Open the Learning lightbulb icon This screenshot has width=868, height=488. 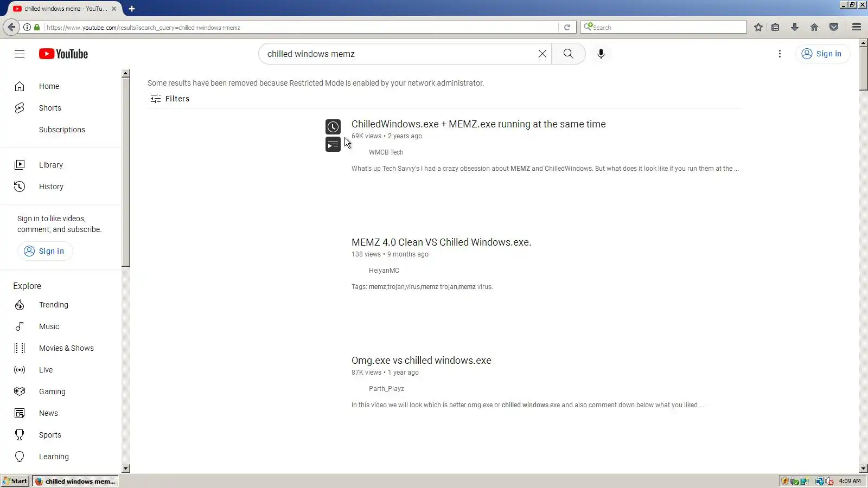pos(20,457)
